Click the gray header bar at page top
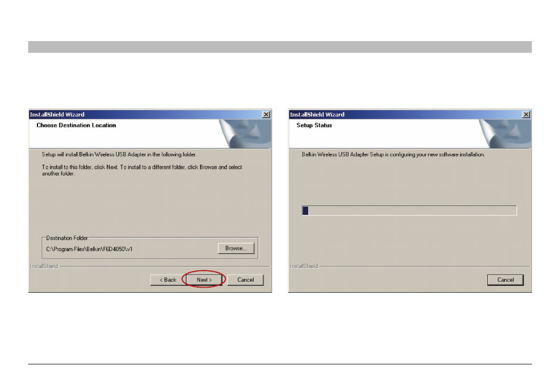Image resolution: width=560 pixels, height=392 pixels. click(279, 47)
